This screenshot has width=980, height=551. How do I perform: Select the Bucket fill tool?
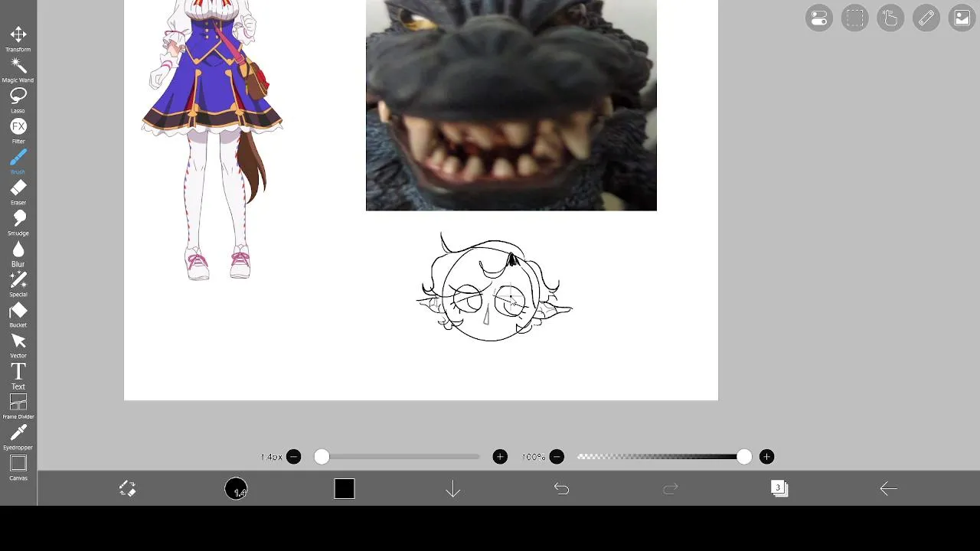[x=18, y=315]
